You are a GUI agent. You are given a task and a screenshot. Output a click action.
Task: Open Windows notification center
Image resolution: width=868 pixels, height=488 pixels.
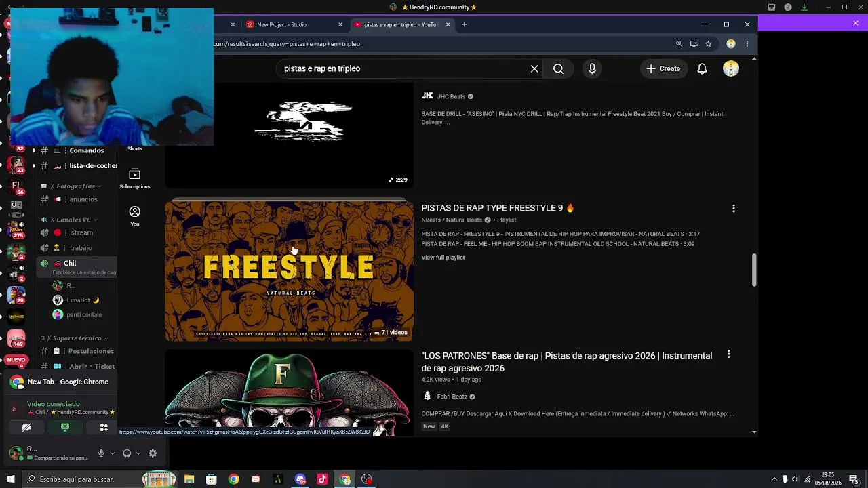pyautogui.click(x=854, y=479)
